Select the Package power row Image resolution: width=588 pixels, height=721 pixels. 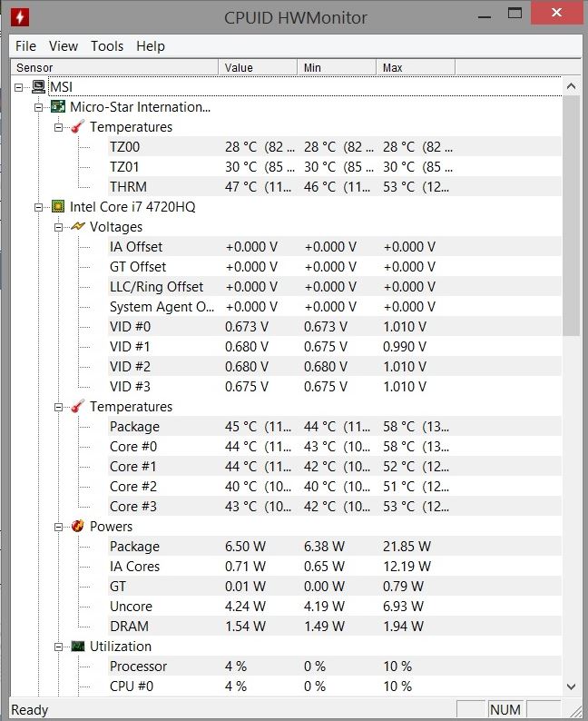coord(334,547)
